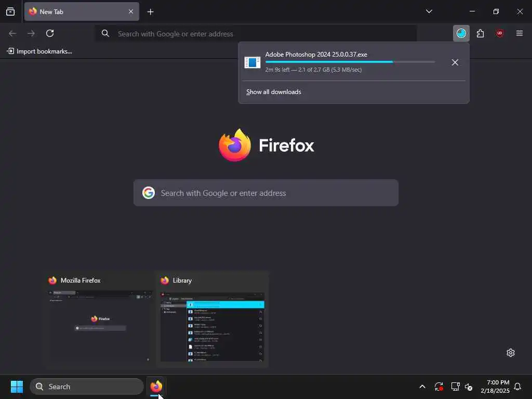Open the uBlock Origin extension icon
532x399 pixels.
pos(499,33)
